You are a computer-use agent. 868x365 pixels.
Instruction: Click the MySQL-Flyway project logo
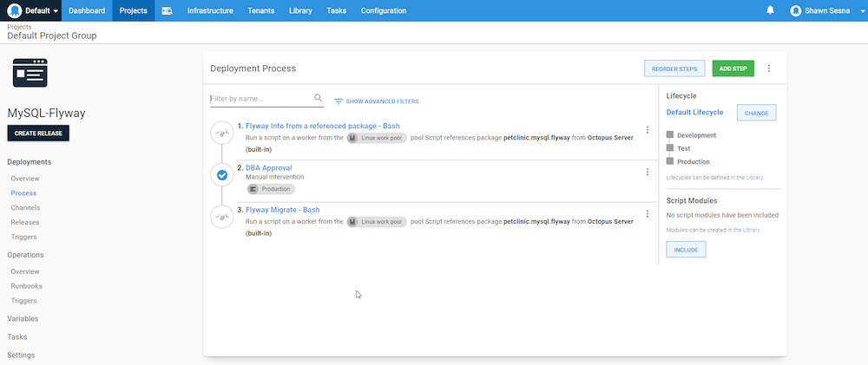pos(30,73)
